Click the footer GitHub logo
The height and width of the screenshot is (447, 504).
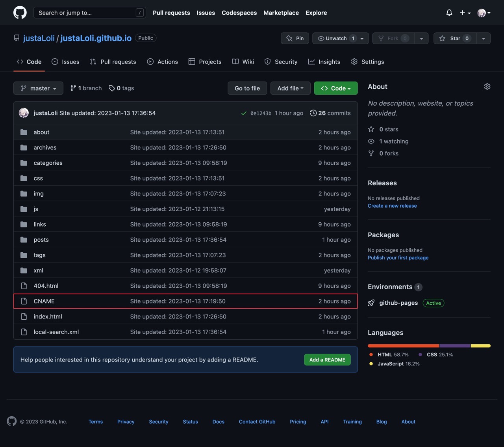(12, 421)
